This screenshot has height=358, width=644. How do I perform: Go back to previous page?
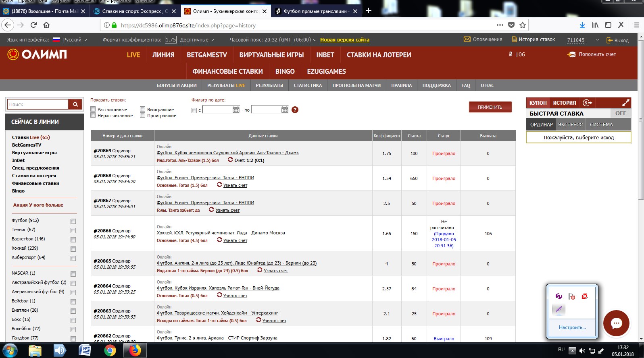8,25
